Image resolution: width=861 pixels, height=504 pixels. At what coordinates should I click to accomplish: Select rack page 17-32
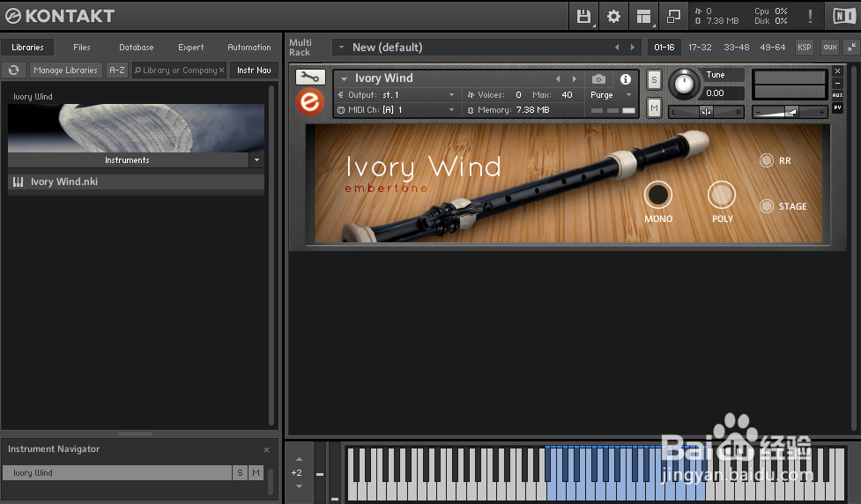pos(700,48)
